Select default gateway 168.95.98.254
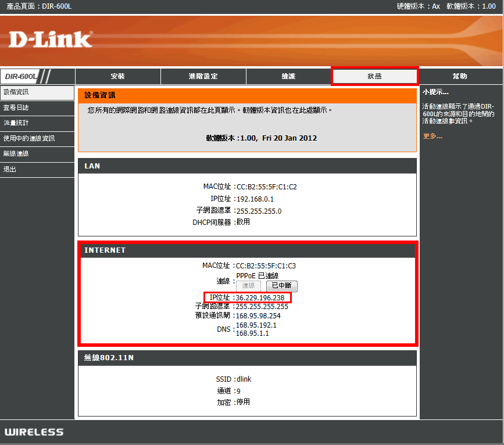The image size is (504, 445). (x=258, y=316)
